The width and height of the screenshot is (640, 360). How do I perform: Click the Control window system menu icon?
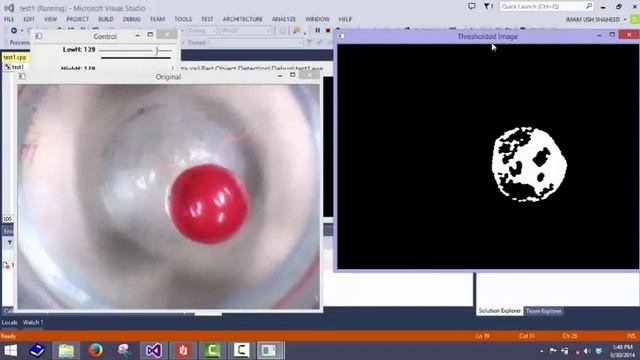pos(38,36)
